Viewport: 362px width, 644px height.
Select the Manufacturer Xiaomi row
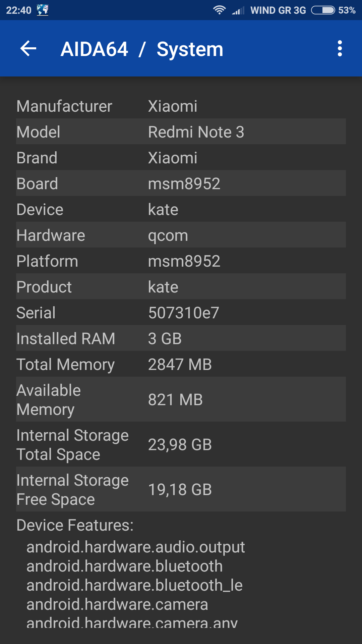click(181, 106)
